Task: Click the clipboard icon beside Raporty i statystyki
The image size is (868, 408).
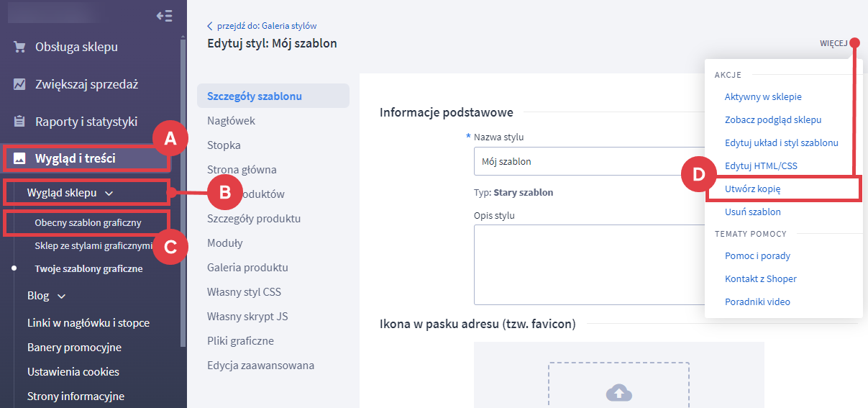Action: click(x=20, y=122)
